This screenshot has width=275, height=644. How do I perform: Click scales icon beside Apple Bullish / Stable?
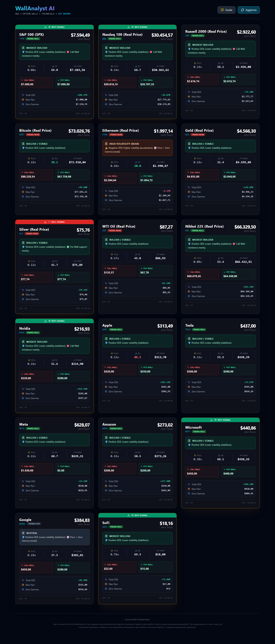(x=106, y=339)
